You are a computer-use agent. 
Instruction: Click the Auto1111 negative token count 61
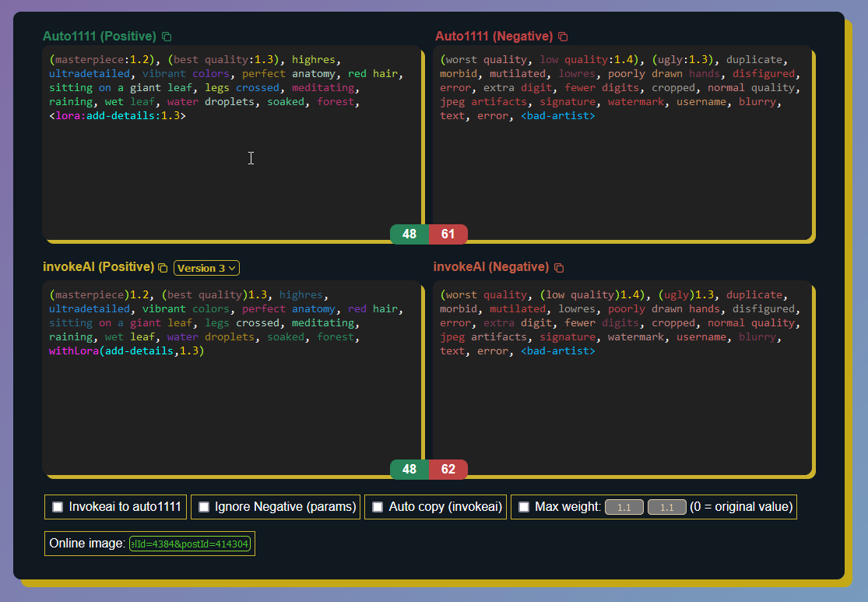(448, 234)
